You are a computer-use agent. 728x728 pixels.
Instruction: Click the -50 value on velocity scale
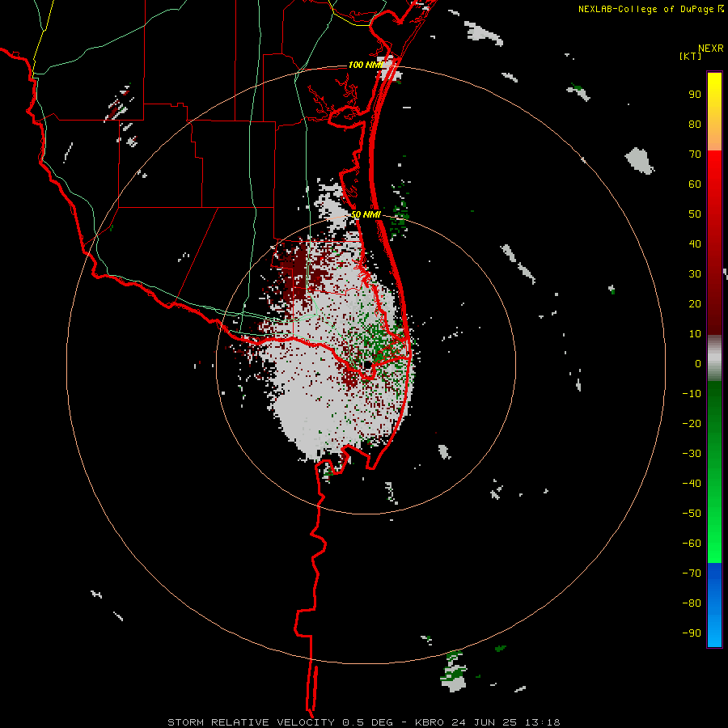(x=692, y=513)
